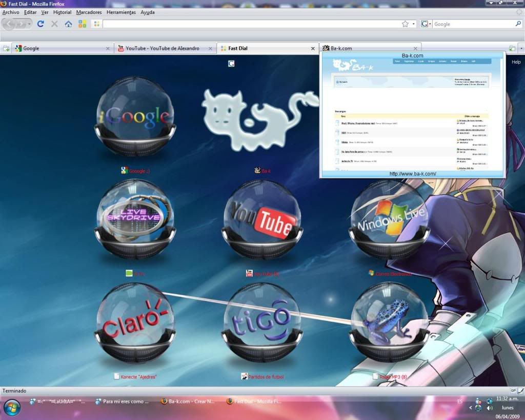Open the Historial menu
This screenshot has height=420, width=525.
62,12
